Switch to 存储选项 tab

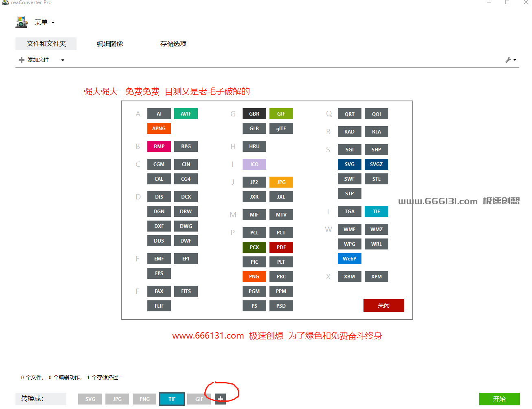point(173,44)
